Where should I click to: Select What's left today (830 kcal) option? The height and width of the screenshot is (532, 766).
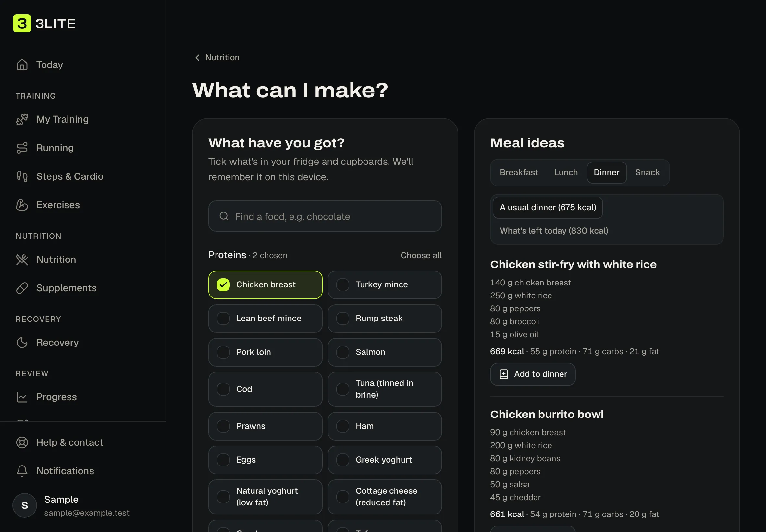click(554, 231)
